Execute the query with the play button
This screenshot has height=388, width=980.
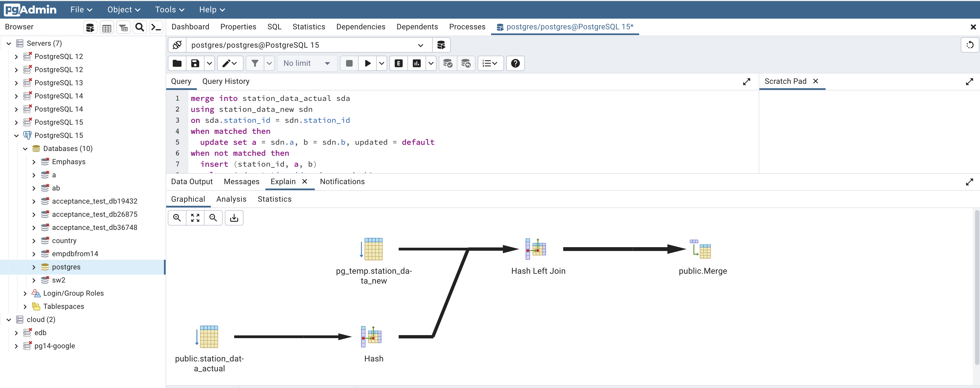click(367, 63)
